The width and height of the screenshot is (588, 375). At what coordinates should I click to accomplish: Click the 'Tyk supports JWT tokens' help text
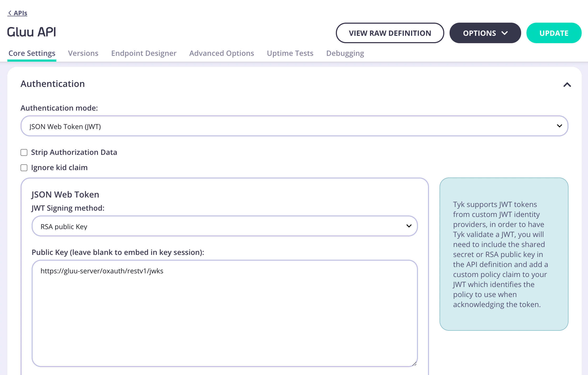click(500, 254)
